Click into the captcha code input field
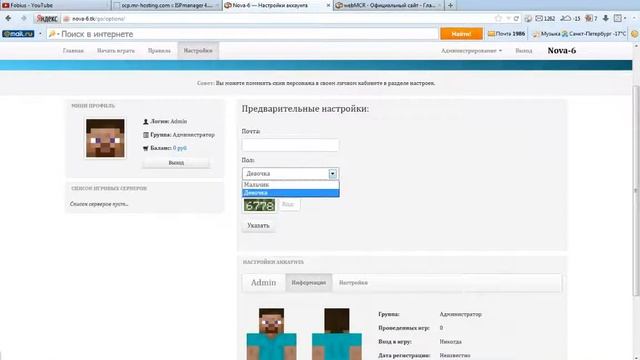 pos(289,204)
